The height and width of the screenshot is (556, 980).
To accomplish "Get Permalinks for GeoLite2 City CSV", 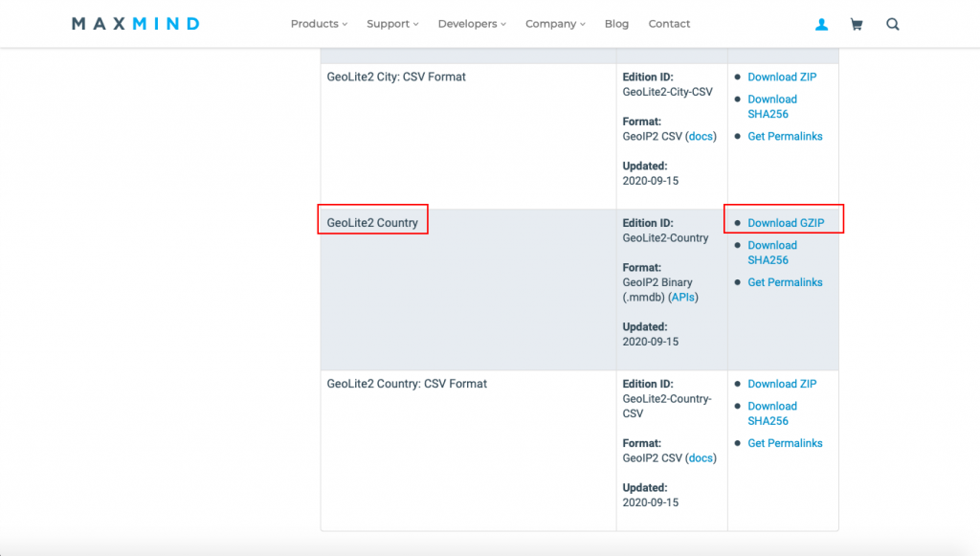I will pyautogui.click(x=785, y=136).
